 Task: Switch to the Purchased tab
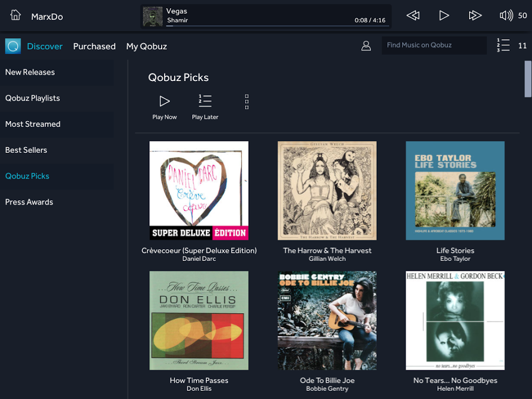pyautogui.click(x=94, y=46)
